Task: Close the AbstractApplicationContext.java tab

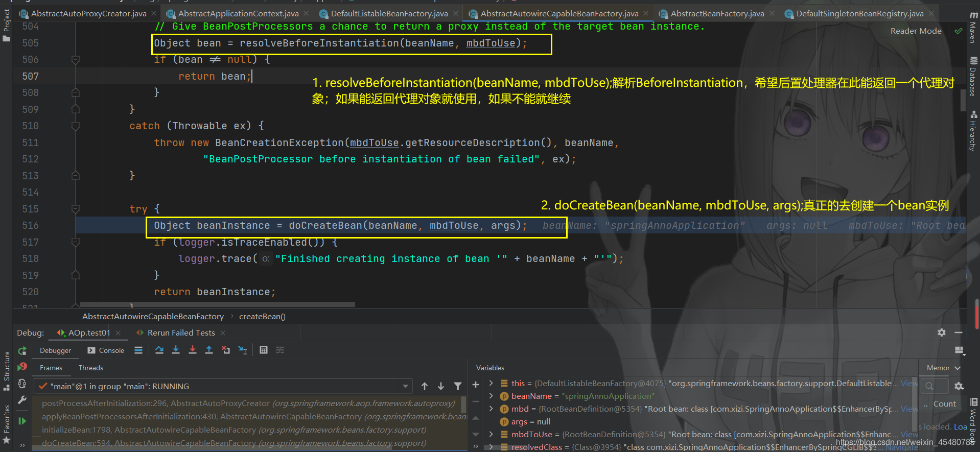Action: point(306,13)
